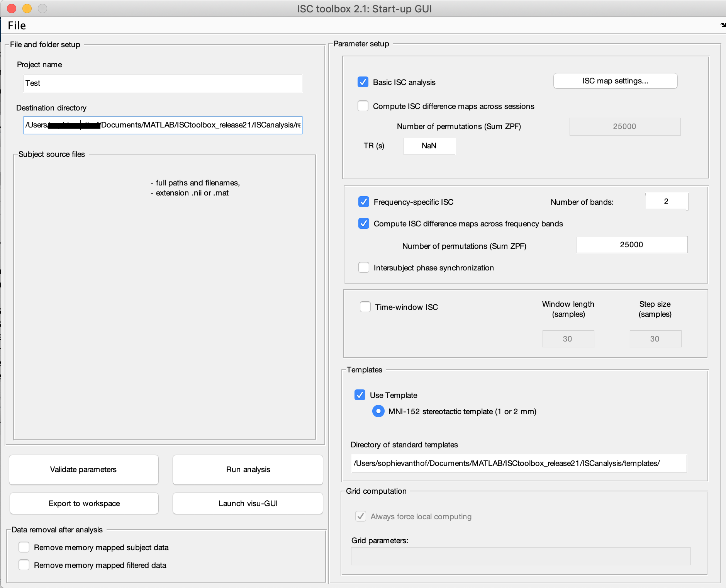Check Remove memory mapped subject data
This screenshot has width=726, height=588.
[x=24, y=547]
